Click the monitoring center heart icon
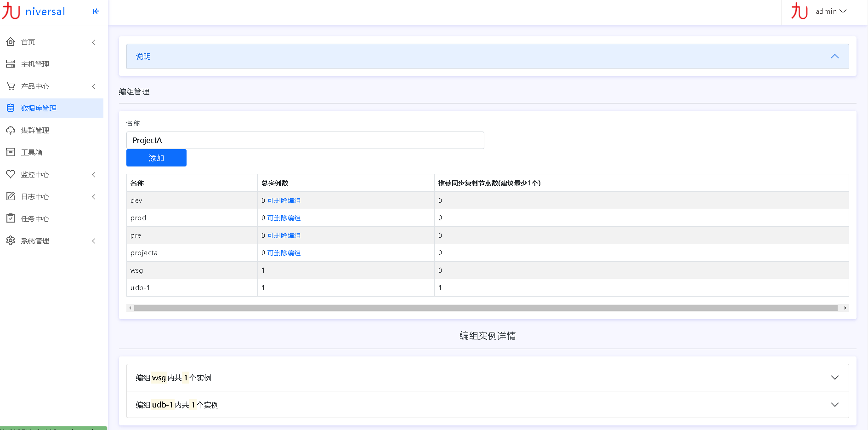This screenshot has height=430, width=868. pyautogui.click(x=11, y=174)
